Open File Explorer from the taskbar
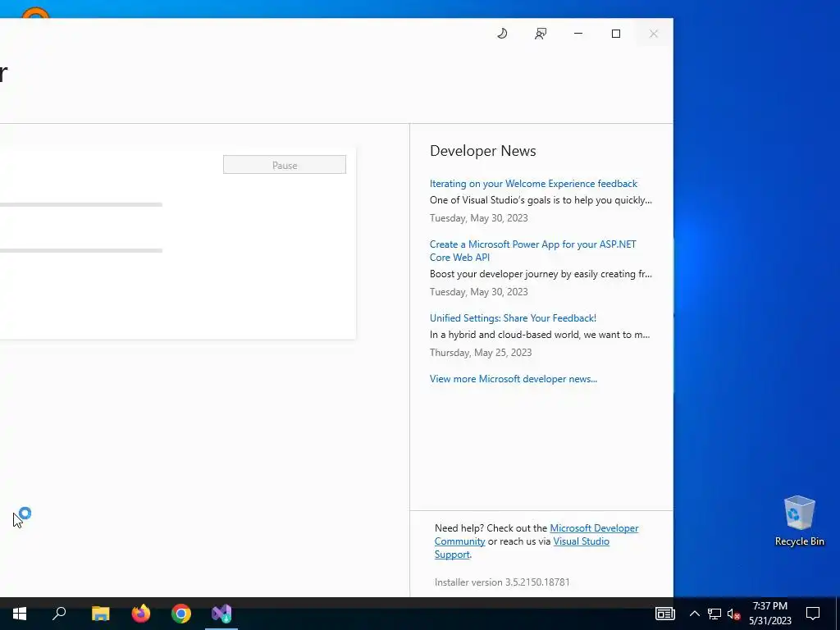840x630 pixels. [100, 614]
